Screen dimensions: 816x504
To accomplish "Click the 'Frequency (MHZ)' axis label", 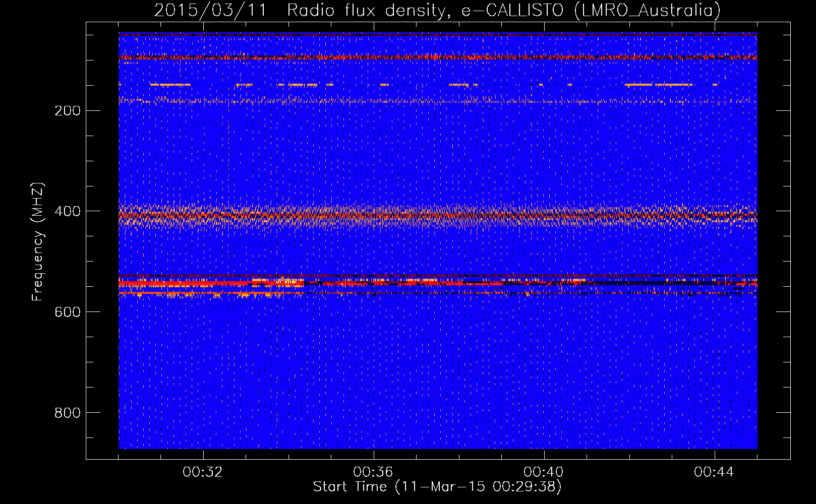I will pos(37,241).
